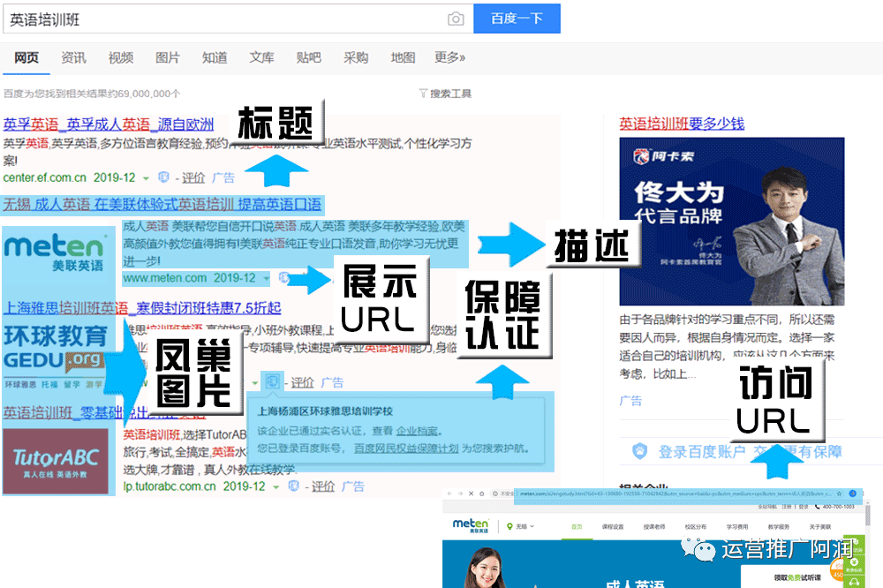
Task: Click the www.meten.com display URL
Action: (x=165, y=277)
